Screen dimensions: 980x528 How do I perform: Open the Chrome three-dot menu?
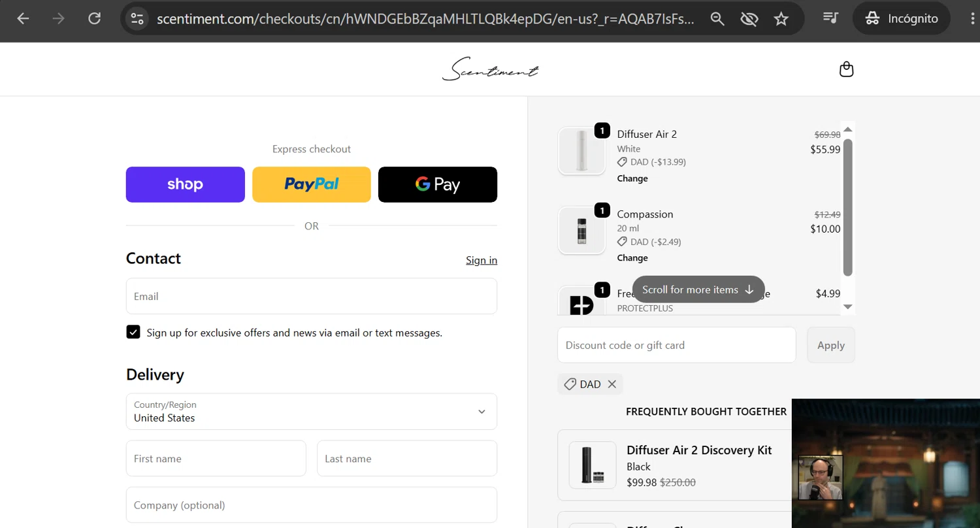(x=973, y=18)
